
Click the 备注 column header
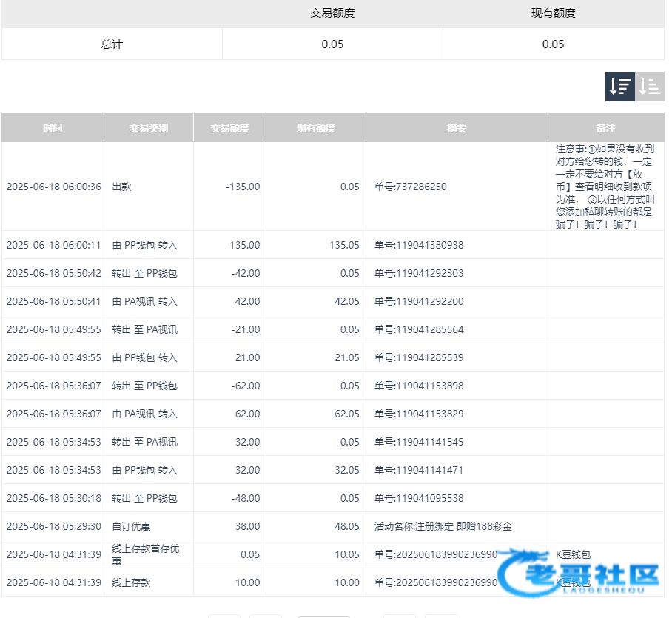coord(605,128)
